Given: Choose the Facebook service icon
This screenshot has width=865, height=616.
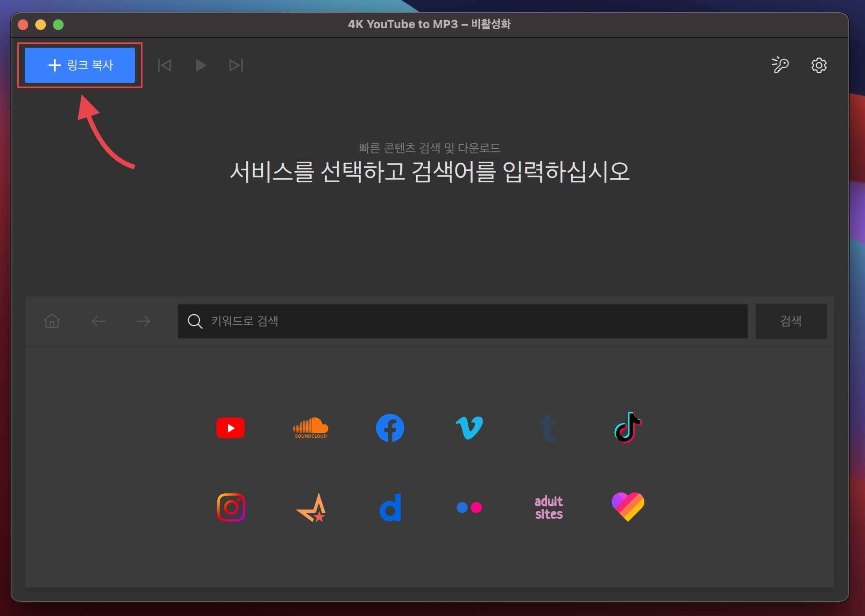Looking at the screenshot, I should pyautogui.click(x=390, y=428).
